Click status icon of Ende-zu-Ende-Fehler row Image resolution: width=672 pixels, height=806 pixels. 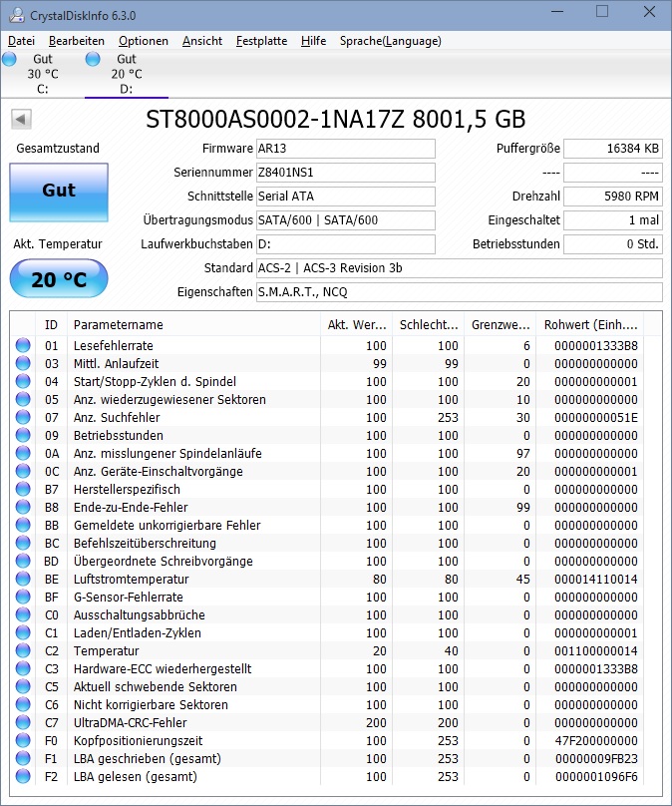point(23,508)
